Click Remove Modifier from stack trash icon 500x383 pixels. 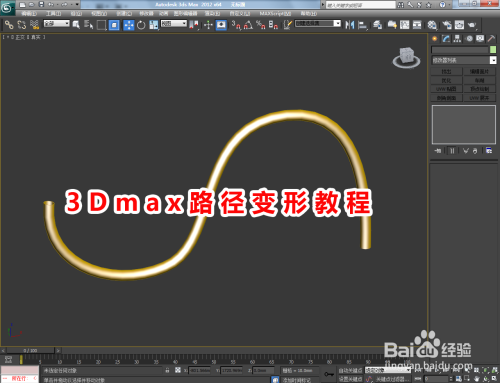[475, 151]
